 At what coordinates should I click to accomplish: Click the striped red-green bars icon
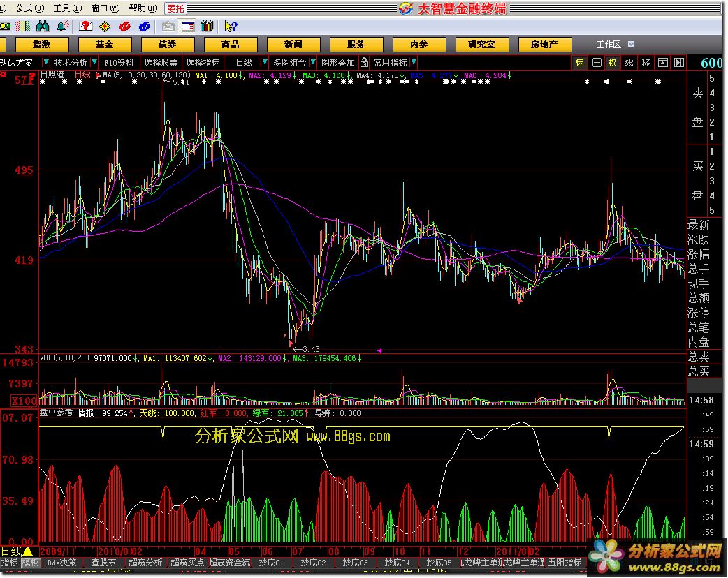tap(23, 26)
